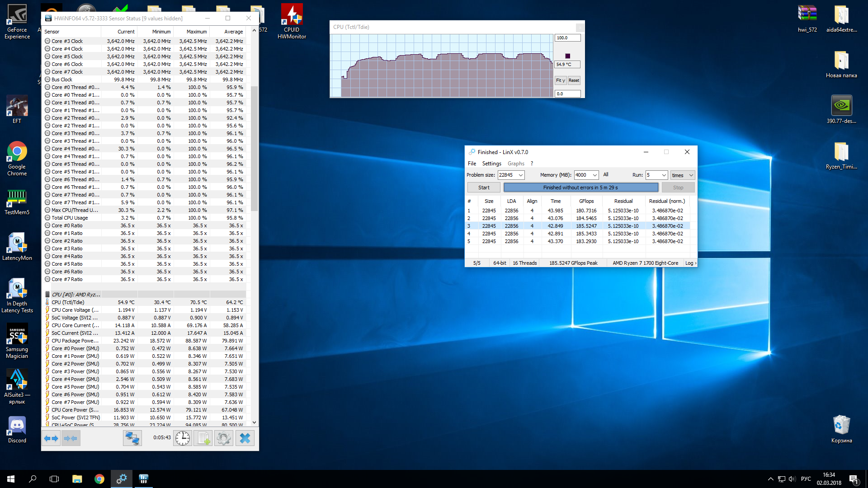The image size is (868, 488).
Task: Expand the Problem size dropdown in LinX
Action: [521, 175]
